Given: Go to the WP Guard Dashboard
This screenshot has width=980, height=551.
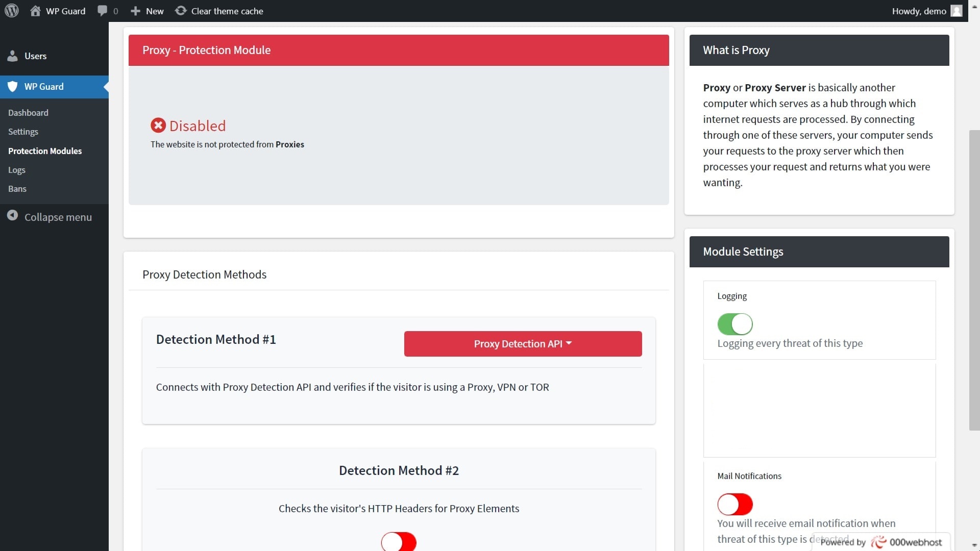Looking at the screenshot, I should [28, 113].
